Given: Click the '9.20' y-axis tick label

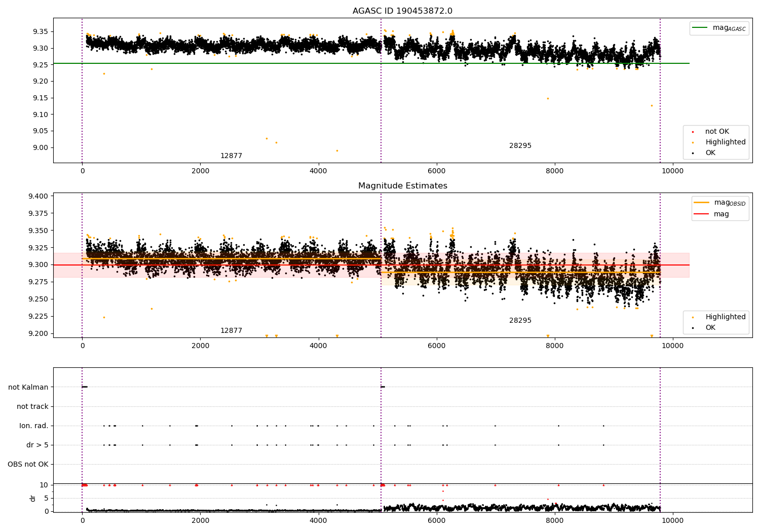Looking at the screenshot, I should [41, 82].
